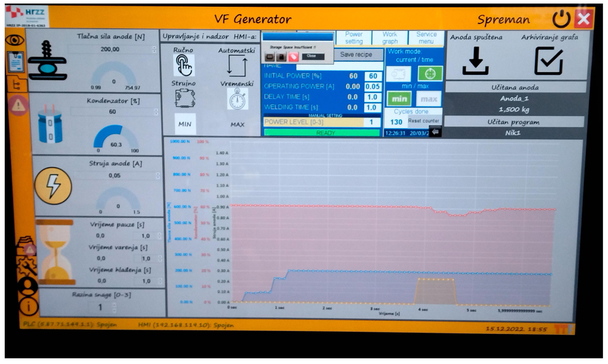Open the info icon in sidebar
The width and height of the screenshot is (608, 364).
tap(28, 307)
